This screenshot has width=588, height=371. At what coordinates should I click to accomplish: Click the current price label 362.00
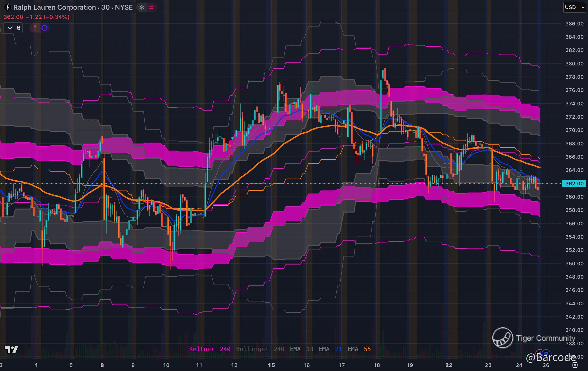pos(574,183)
